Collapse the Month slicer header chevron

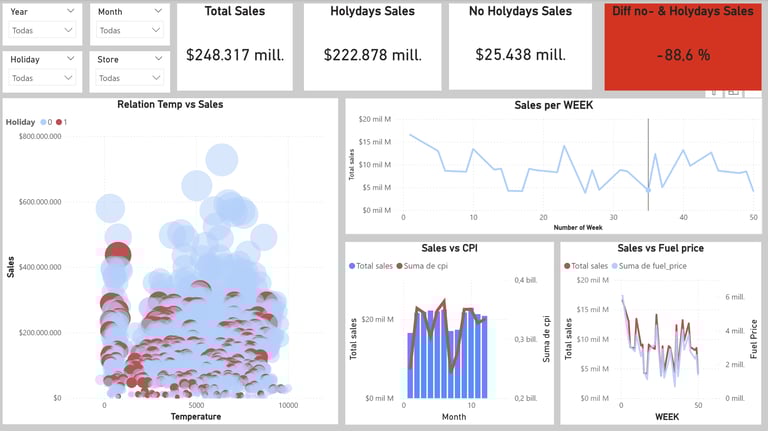[x=158, y=11]
